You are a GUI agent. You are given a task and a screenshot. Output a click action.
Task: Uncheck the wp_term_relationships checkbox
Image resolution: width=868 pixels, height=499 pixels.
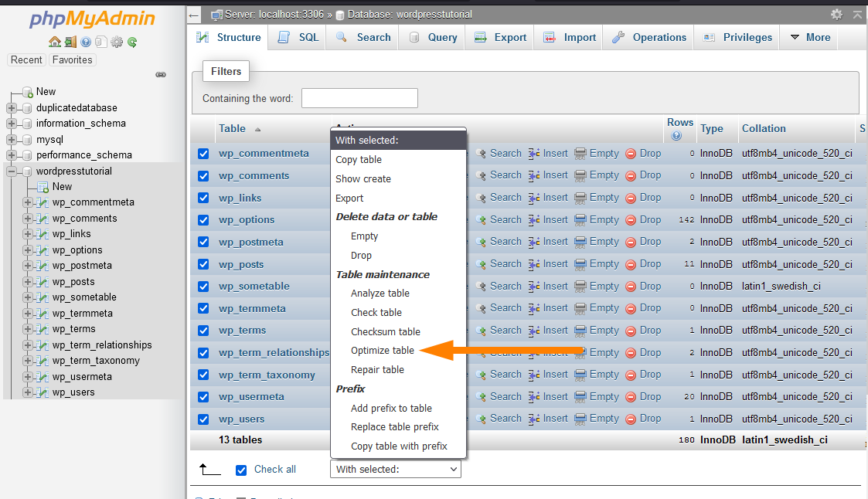(x=203, y=353)
